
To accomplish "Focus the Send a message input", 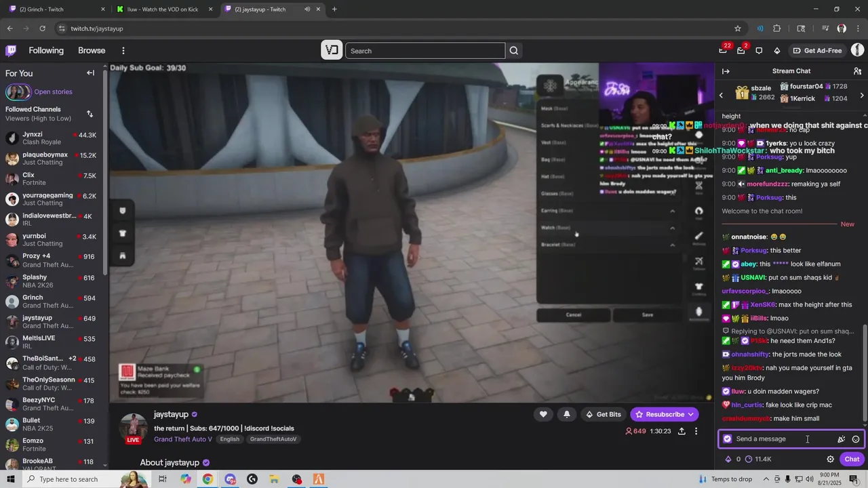I will point(791,439).
